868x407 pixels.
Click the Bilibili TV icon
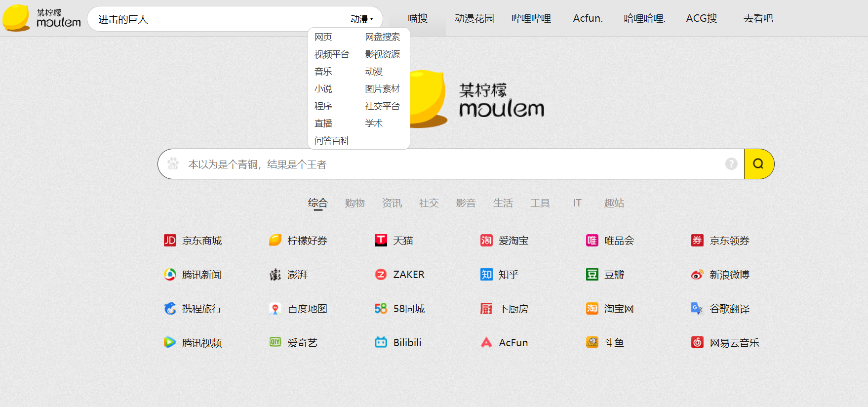pos(381,342)
